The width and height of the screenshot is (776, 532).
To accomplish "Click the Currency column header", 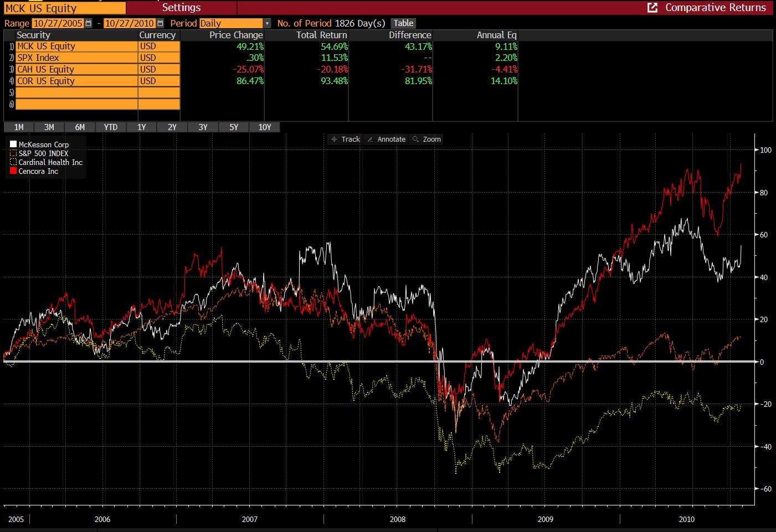I will tap(157, 35).
